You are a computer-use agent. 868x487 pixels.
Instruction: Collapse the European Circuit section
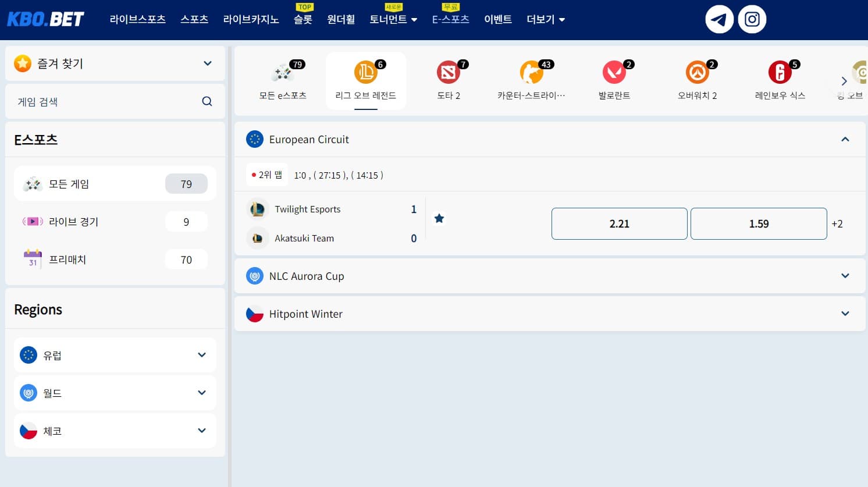point(845,139)
